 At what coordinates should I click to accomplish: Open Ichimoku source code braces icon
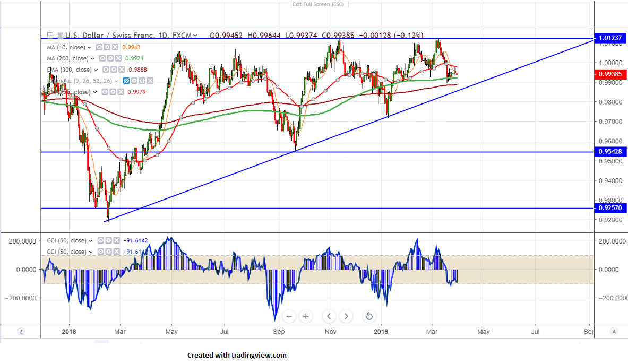(143, 81)
